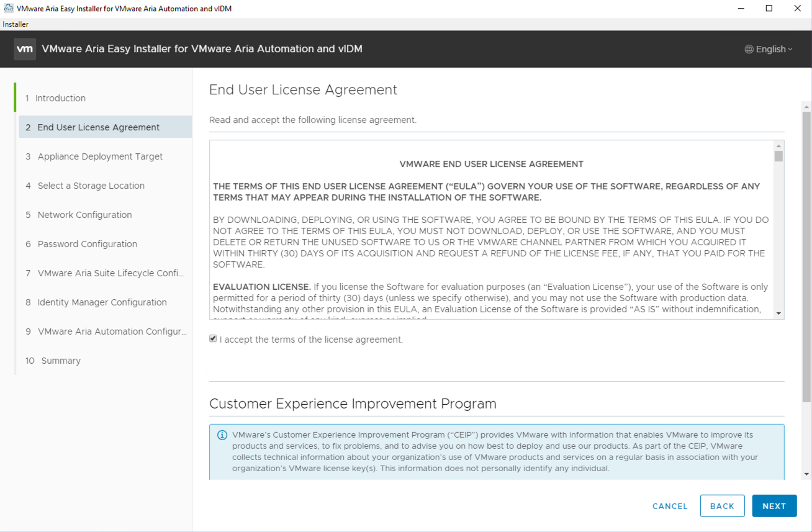Click the CANCEL link
812x532 pixels.
click(670, 506)
